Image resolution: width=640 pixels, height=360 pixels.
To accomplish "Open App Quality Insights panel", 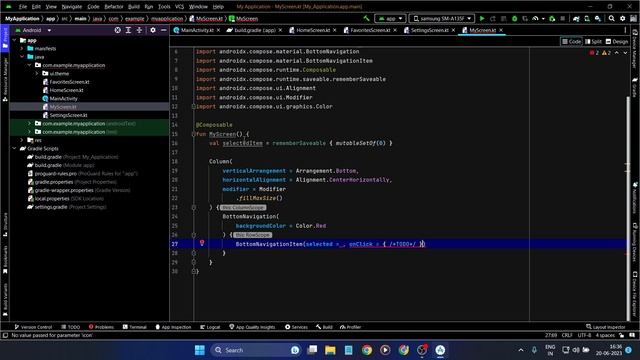I will coord(252,327).
